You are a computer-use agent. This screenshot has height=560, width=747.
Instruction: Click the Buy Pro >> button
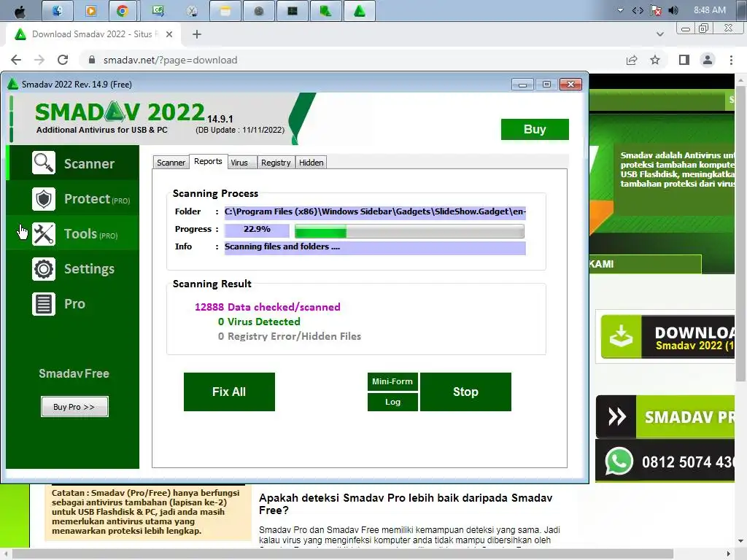pos(74,407)
